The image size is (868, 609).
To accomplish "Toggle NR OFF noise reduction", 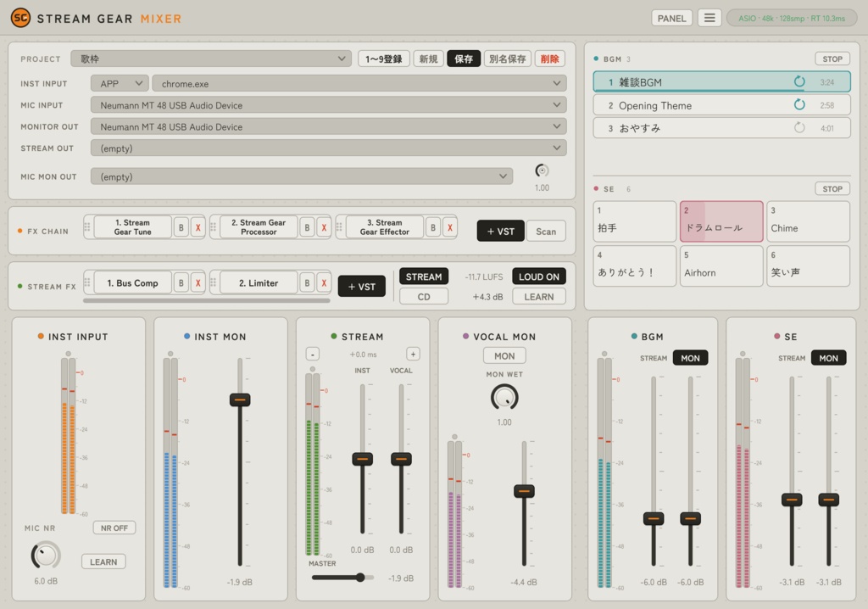I will 114,528.
